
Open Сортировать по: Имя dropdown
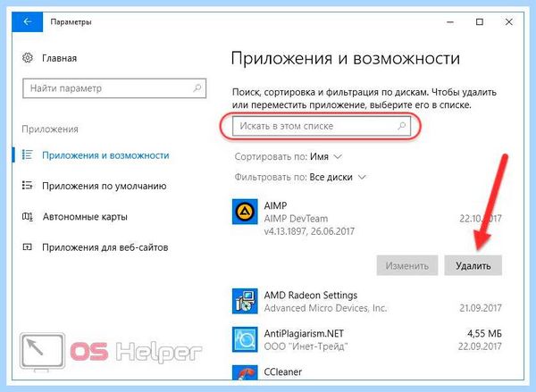[x=289, y=157]
